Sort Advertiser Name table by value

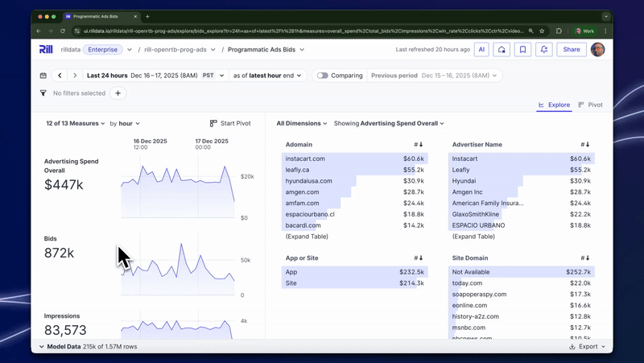click(x=584, y=145)
